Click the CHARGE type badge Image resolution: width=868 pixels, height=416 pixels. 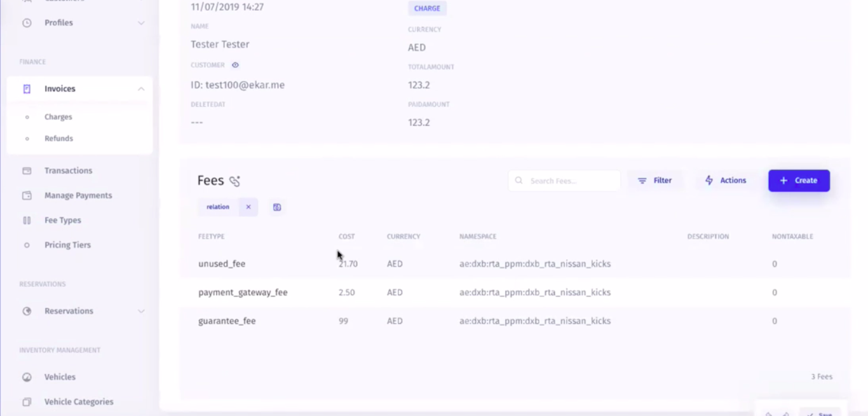coord(427,8)
